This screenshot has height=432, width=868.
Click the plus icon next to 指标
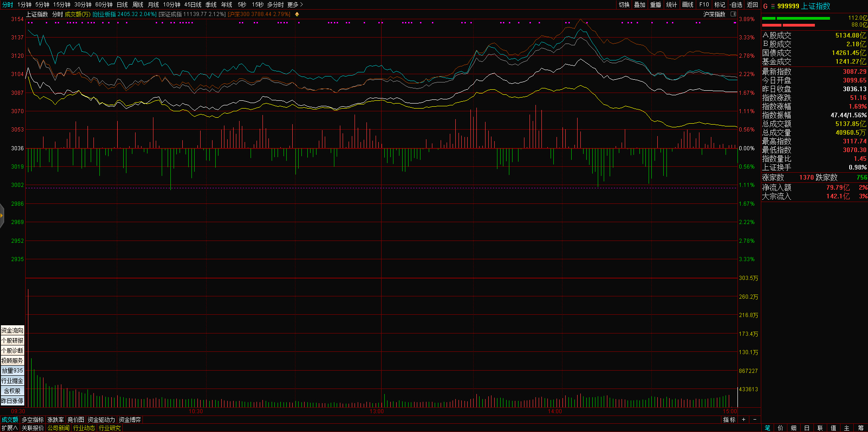(743, 420)
